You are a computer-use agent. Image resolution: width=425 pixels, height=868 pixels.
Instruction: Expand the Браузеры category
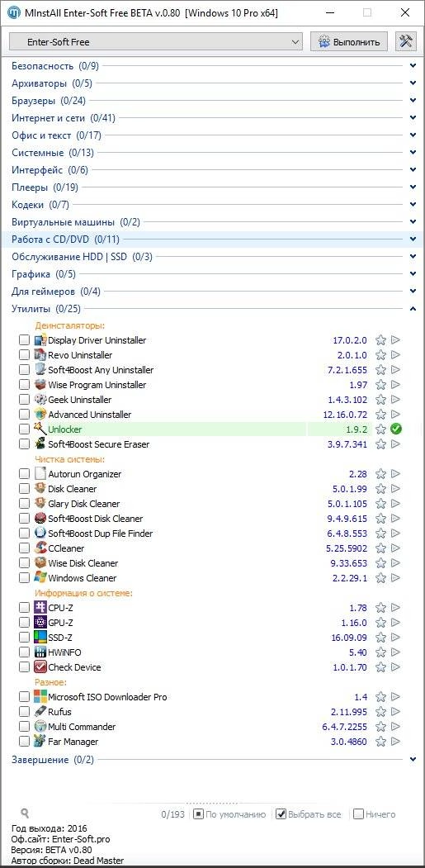(413, 101)
